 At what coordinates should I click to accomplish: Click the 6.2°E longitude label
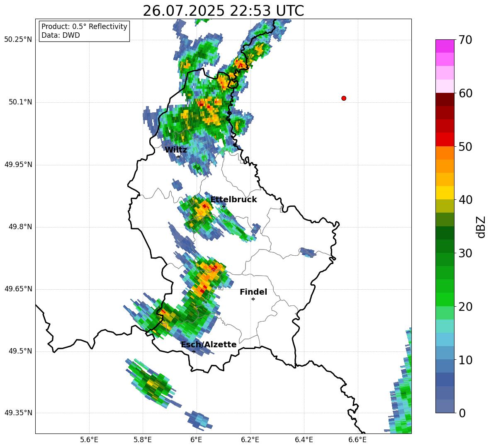point(250,440)
